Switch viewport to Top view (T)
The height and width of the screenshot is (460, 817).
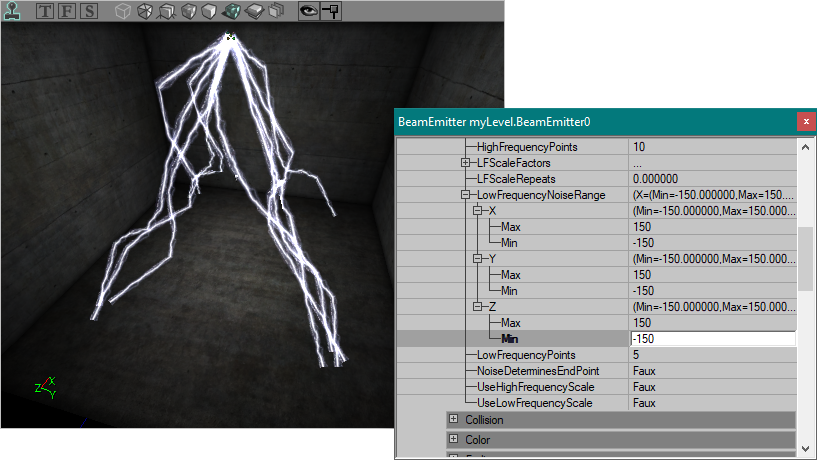[x=45, y=11]
